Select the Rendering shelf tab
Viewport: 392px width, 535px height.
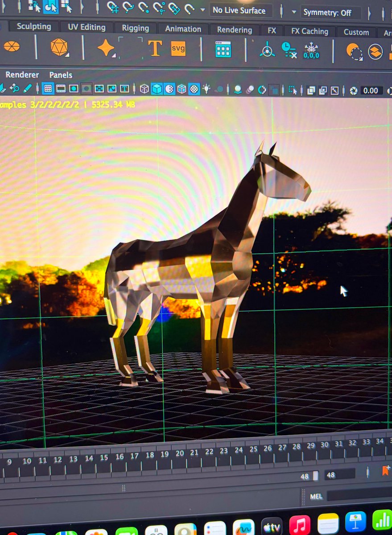tap(235, 30)
